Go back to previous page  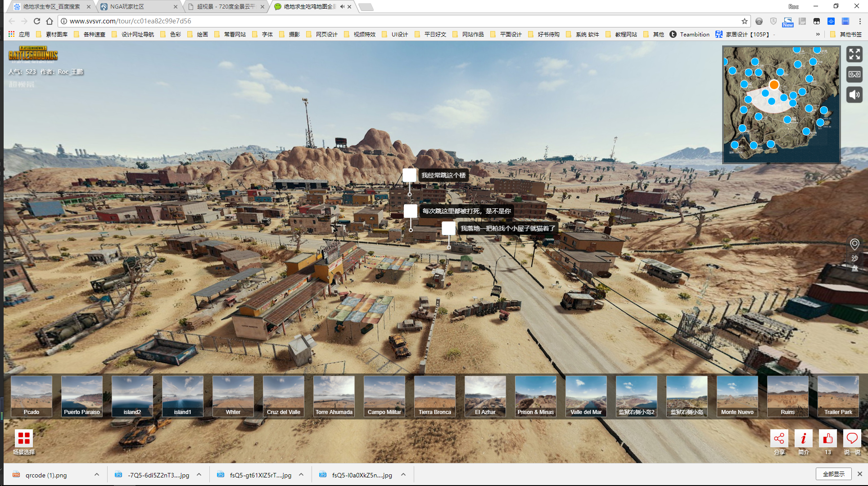pos(12,21)
